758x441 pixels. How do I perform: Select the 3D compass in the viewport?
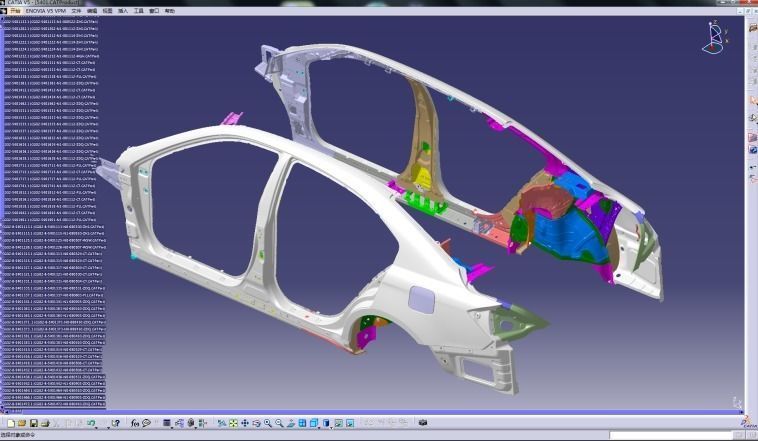pyautogui.click(x=715, y=37)
